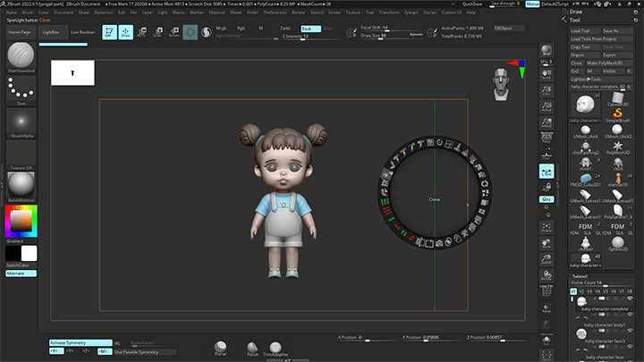Open the Transform menu
The width and height of the screenshot is (644, 362).
click(x=388, y=13)
